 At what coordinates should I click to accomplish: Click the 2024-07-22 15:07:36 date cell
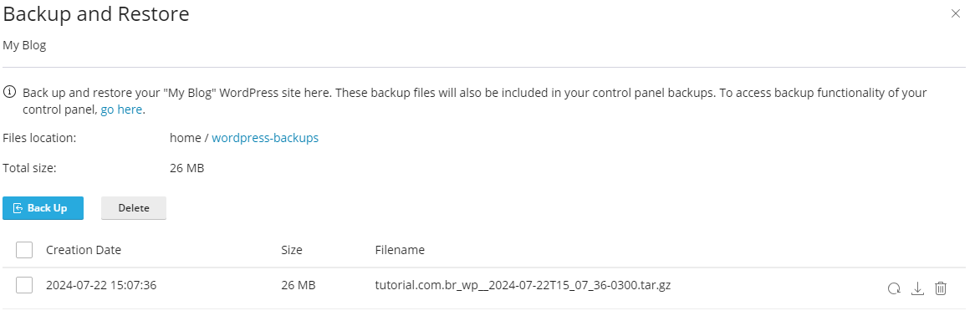[101, 285]
